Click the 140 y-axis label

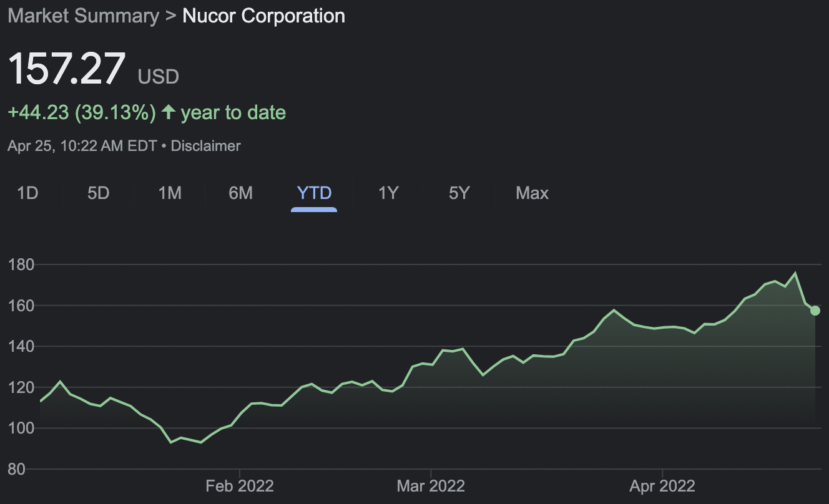[x=21, y=346]
